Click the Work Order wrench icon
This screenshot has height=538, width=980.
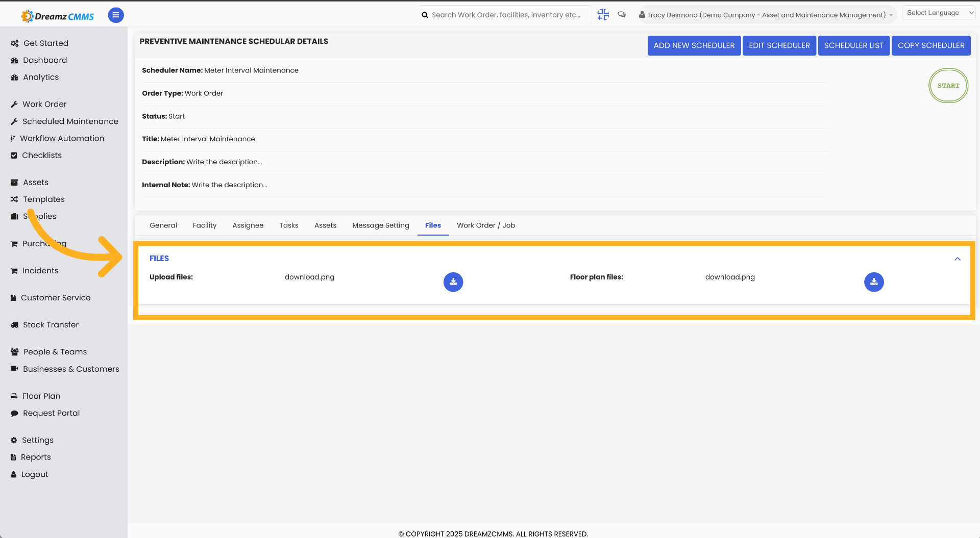[x=14, y=105]
